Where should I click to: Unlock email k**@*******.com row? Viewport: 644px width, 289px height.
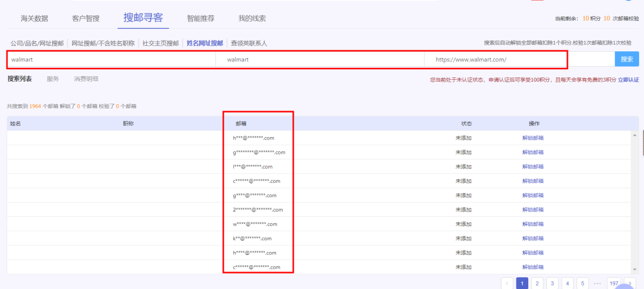[533, 238]
